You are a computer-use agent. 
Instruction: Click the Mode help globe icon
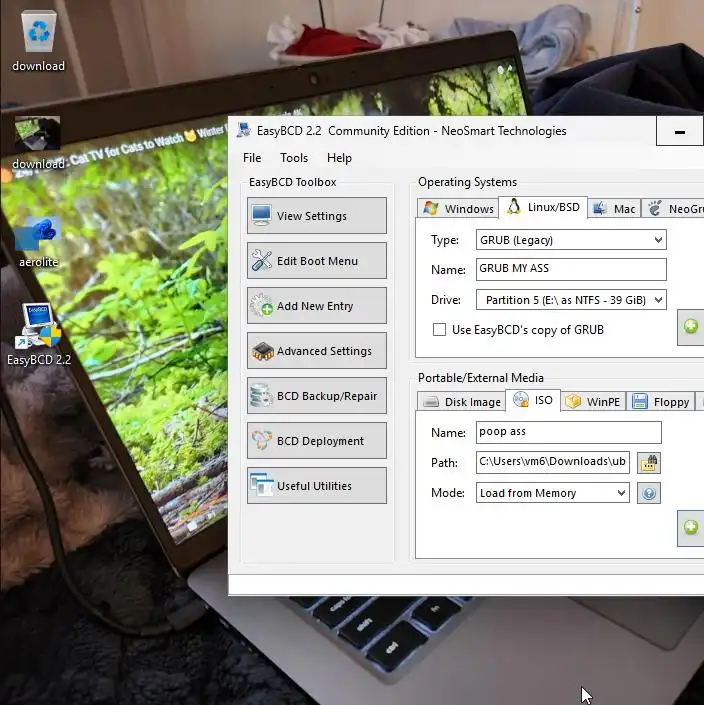pos(649,493)
